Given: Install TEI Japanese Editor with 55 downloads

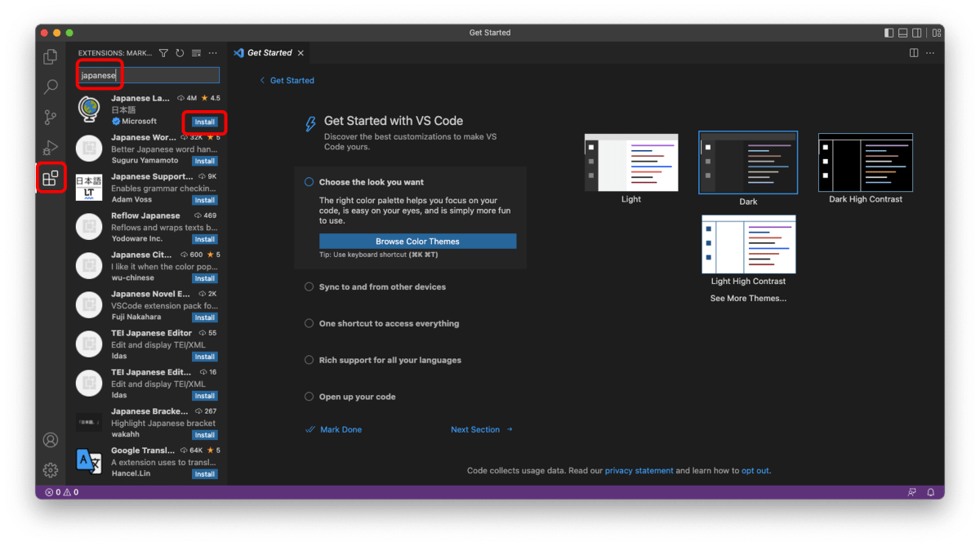Looking at the screenshot, I should click(x=205, y=357).
